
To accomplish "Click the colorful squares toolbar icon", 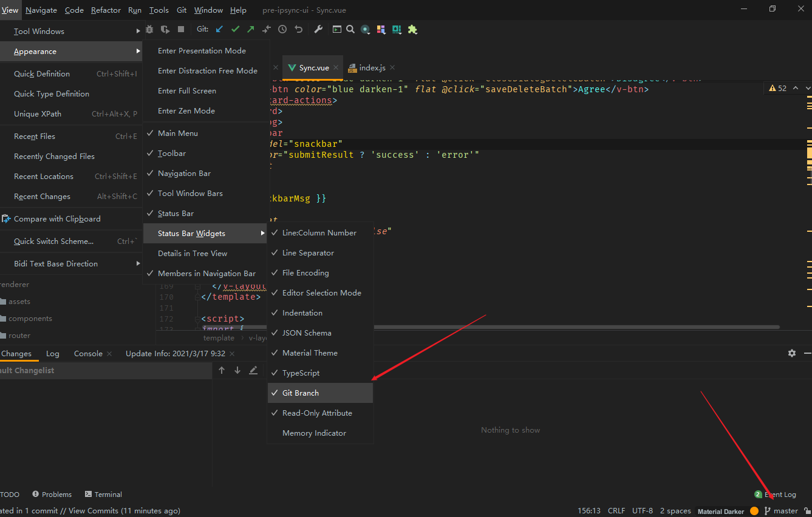I will 381,29.
